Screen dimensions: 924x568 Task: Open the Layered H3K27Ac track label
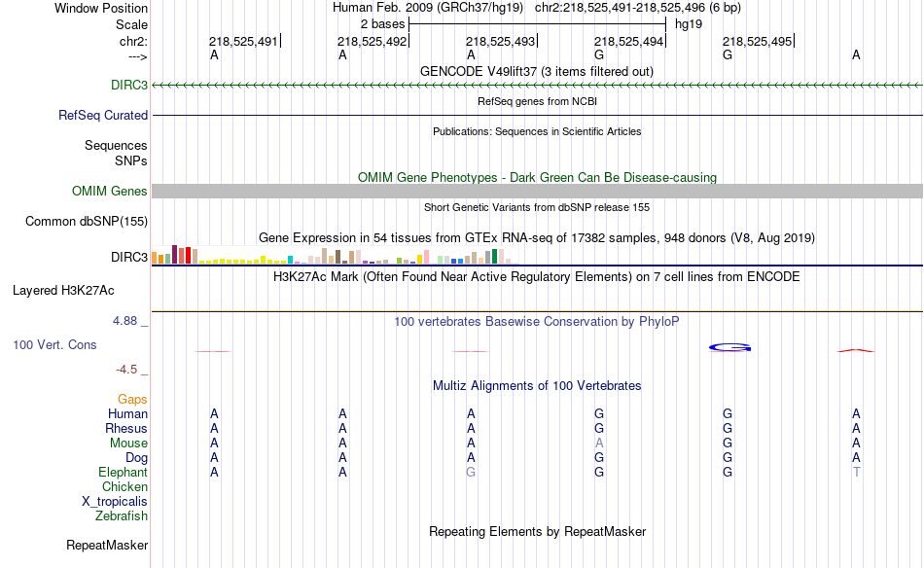point(63,290)
